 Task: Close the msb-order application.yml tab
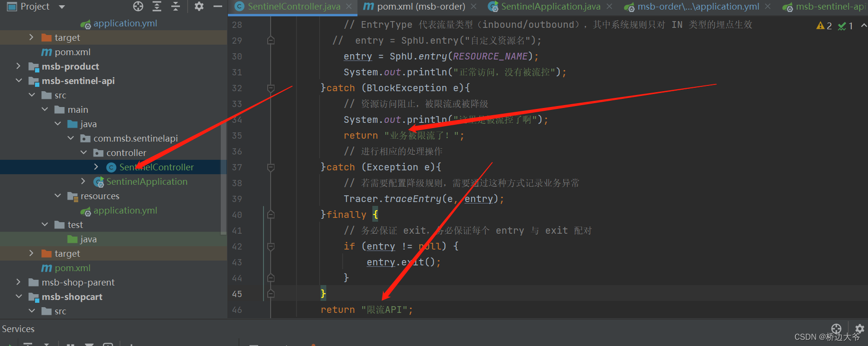[x=768, y=7]
